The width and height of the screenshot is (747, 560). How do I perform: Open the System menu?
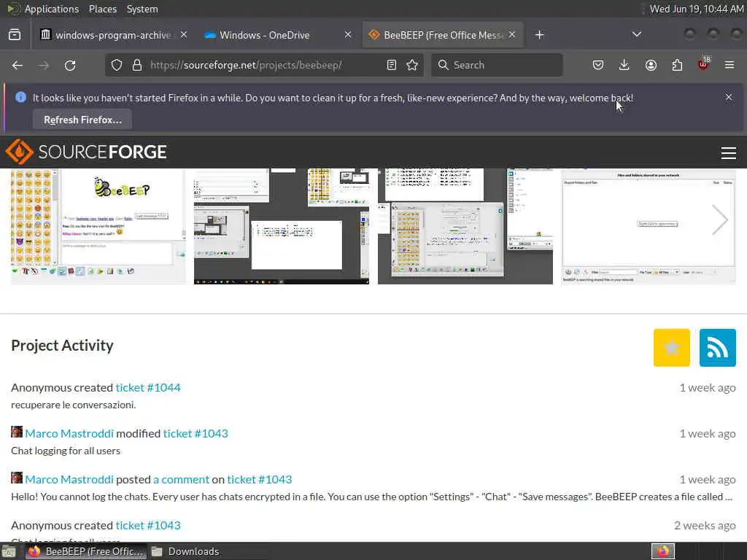142,9
